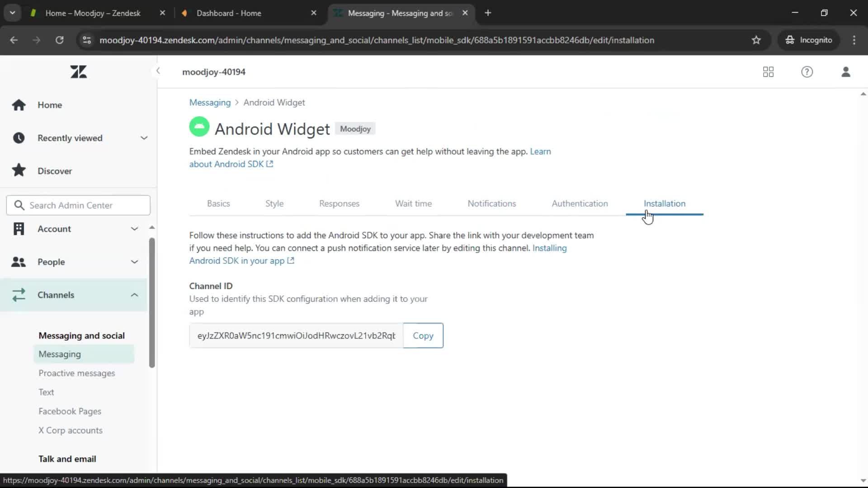The height and width of the screenshot is (488, 868).
Task: Click the Zendesk logo icon
Action: pos(78,72)
